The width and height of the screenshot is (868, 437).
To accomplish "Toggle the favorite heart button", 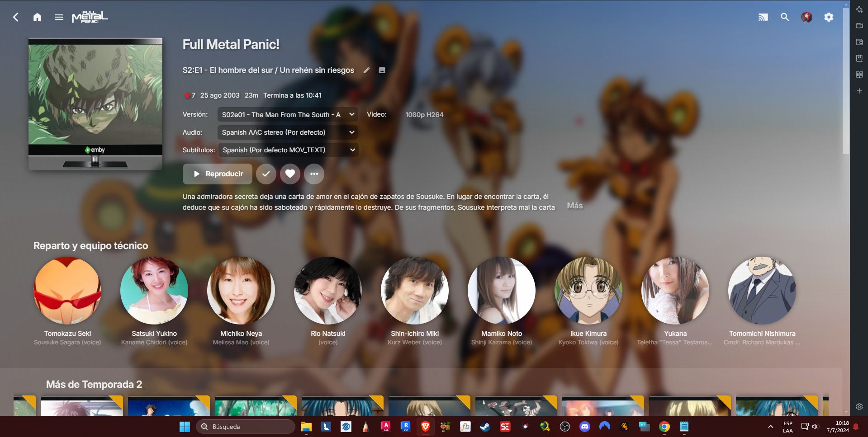I will tap(290, 174).
